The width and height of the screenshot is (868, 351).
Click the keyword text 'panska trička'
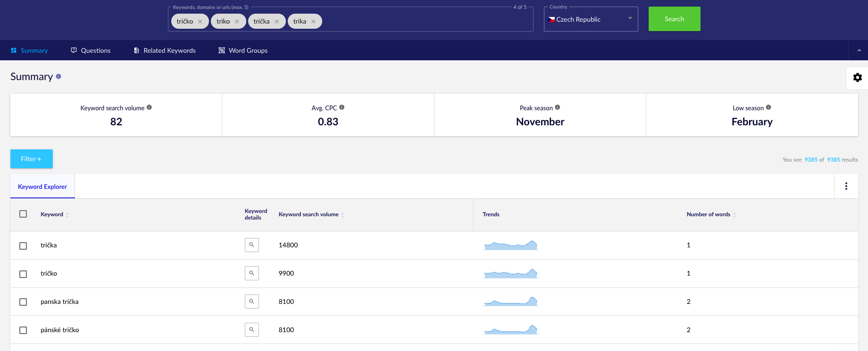59,302
